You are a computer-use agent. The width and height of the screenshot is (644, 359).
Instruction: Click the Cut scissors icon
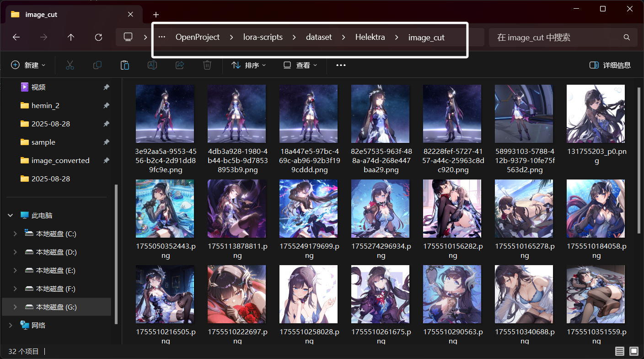click(70, 65)
